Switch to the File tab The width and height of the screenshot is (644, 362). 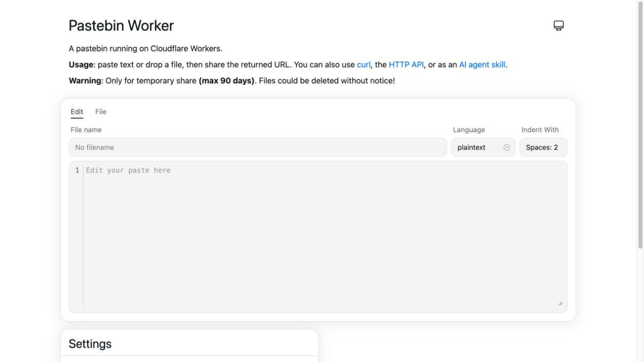(x=101, y=112)
